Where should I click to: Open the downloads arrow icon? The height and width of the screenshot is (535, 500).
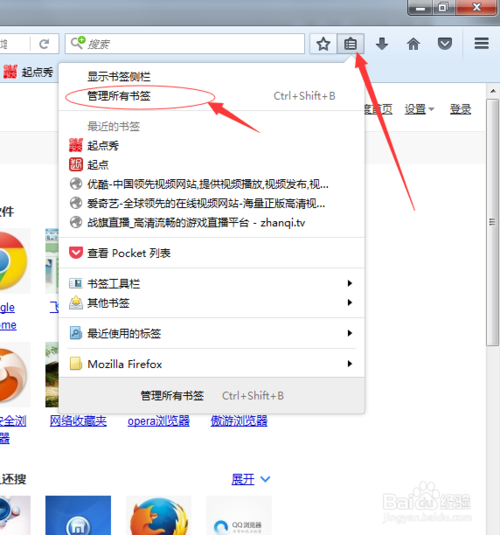(x=382, y=44)
